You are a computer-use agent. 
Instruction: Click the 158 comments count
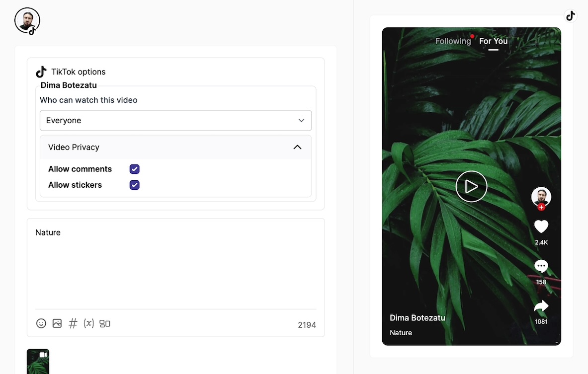click(x=541, y=282)
